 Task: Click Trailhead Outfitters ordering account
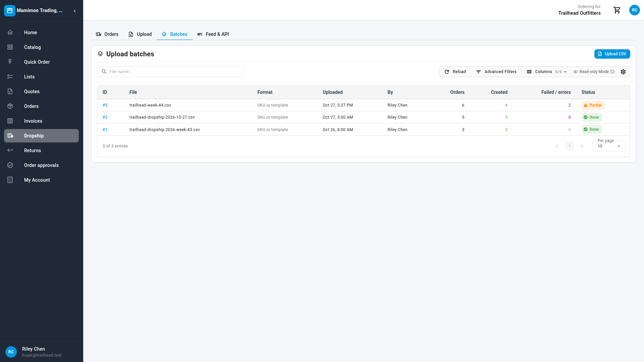coord(579,13)
